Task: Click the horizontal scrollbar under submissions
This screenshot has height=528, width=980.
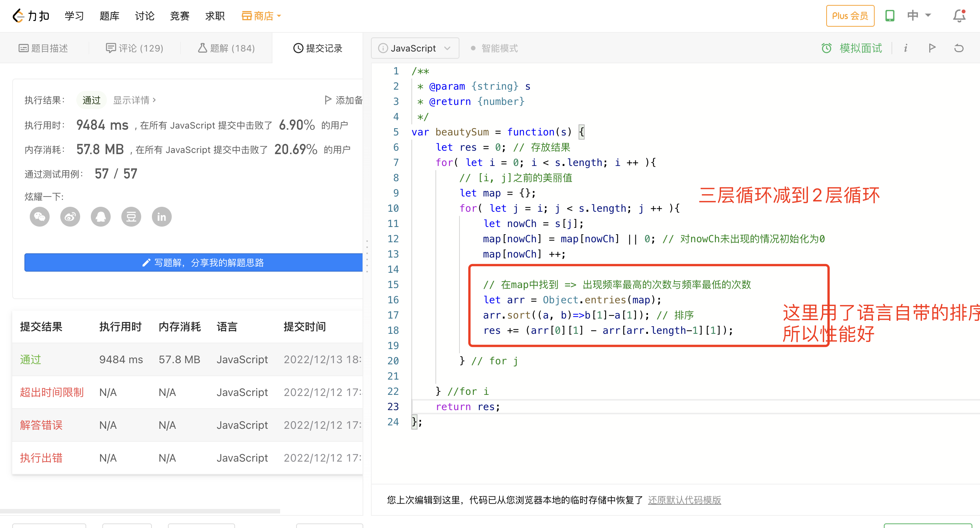Action: click(140, 511)
